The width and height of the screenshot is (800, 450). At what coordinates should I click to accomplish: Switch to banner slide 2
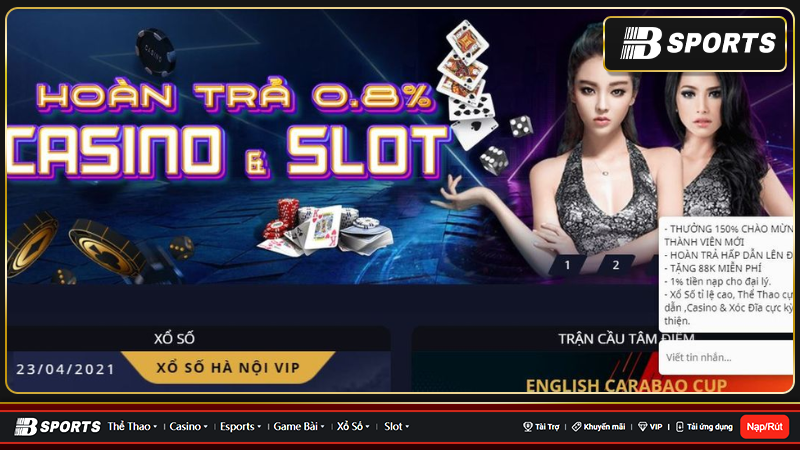tap(616, 265)
